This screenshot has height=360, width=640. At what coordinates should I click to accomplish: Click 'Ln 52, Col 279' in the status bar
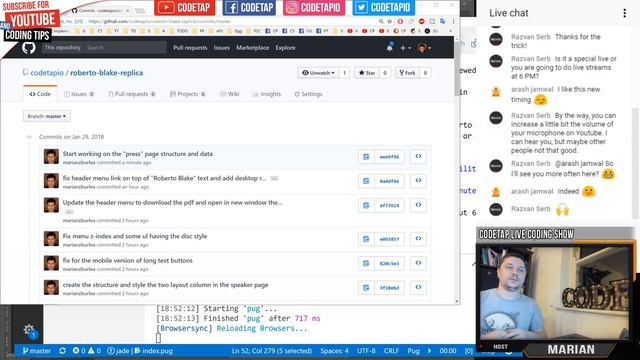272,351
